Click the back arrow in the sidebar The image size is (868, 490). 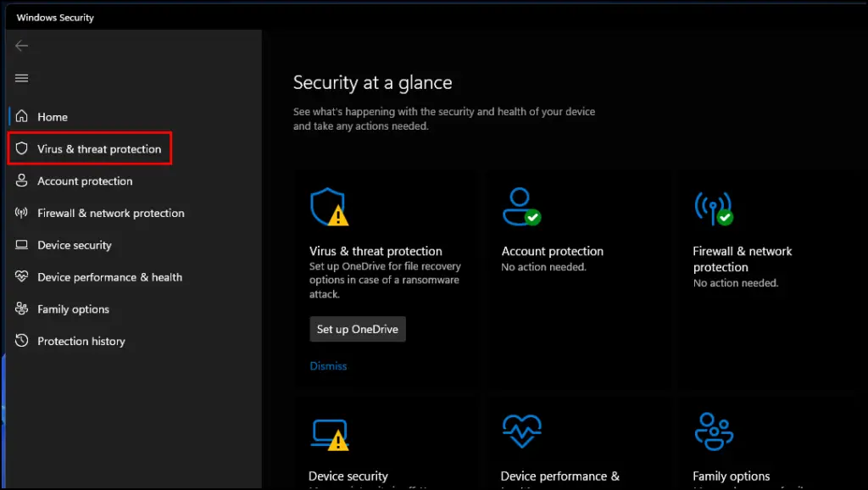coord(21,46)
